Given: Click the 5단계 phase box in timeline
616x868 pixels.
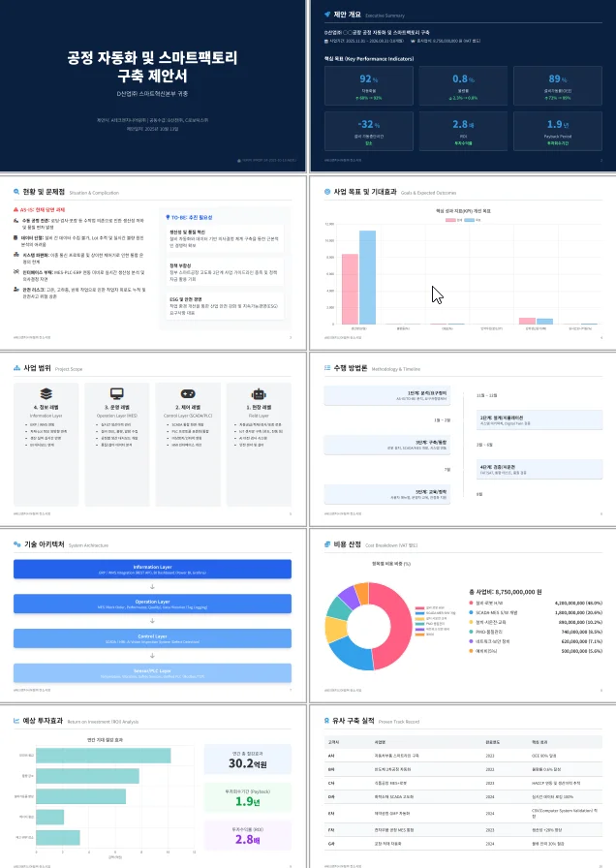Looking at the screenshot, I should (x=386, y=494).
